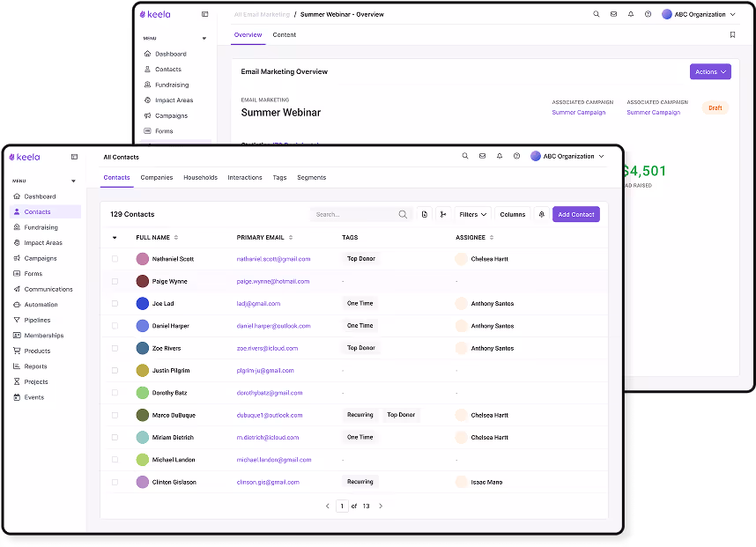This screenshot has width=756, height=547.
Task: Open mail icon in All Contacts window header
Action: (x=482, y=156)
